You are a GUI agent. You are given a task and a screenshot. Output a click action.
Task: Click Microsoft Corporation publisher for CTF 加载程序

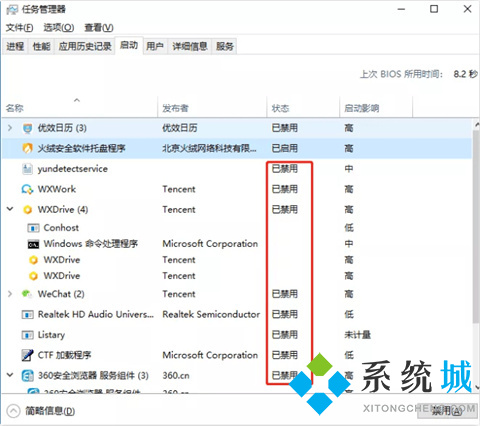210,355
